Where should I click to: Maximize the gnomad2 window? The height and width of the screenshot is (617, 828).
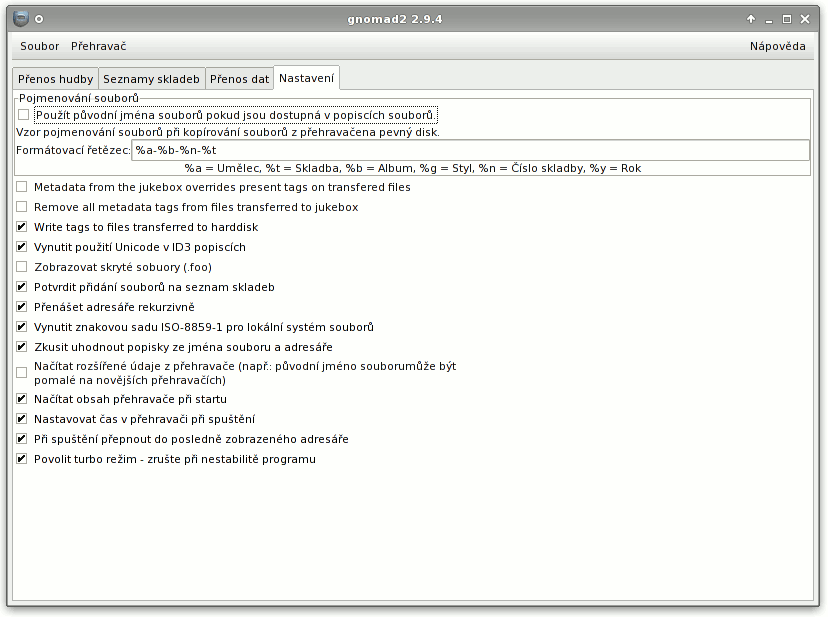[x=787, y=19]
